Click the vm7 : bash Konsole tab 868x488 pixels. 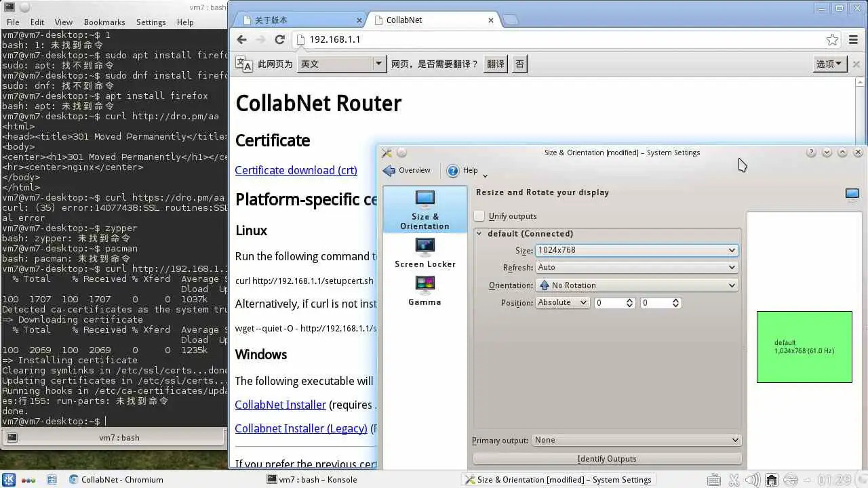(114, 438)
